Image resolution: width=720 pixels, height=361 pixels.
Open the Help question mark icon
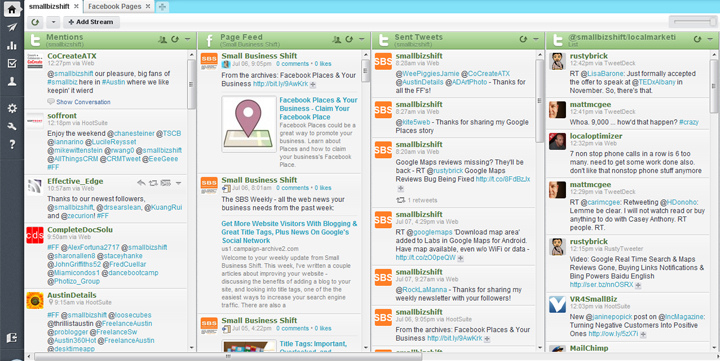[12, 144]
